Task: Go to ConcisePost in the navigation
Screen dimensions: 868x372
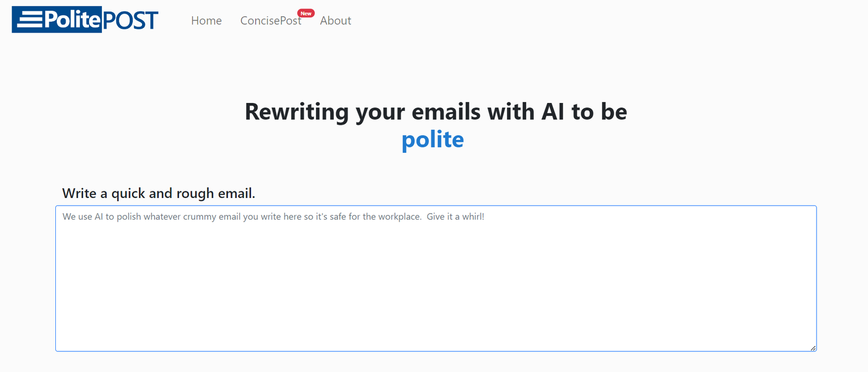Action: [x=270, y=21]
